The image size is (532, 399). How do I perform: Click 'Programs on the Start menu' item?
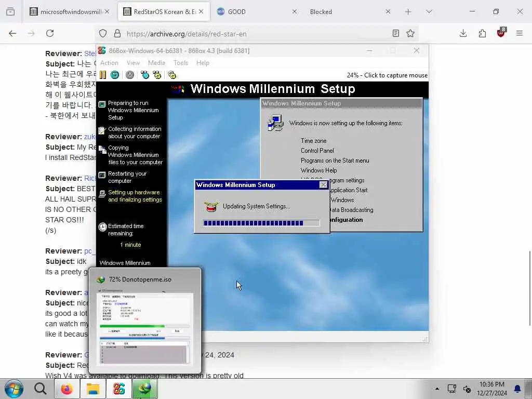point(335,161)
